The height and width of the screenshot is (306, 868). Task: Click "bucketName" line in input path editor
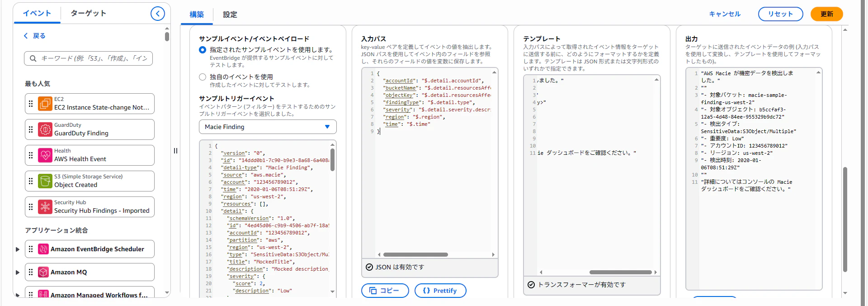[x=437, y=88]
